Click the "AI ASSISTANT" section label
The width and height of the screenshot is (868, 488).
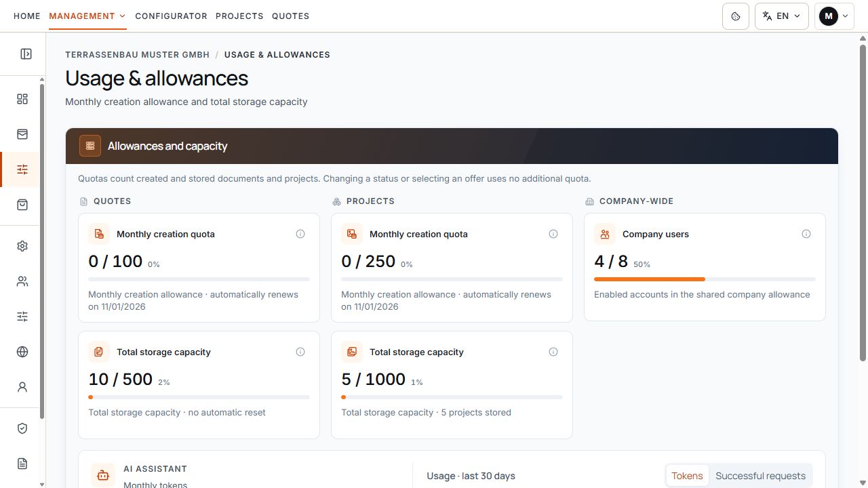(155, 469)
